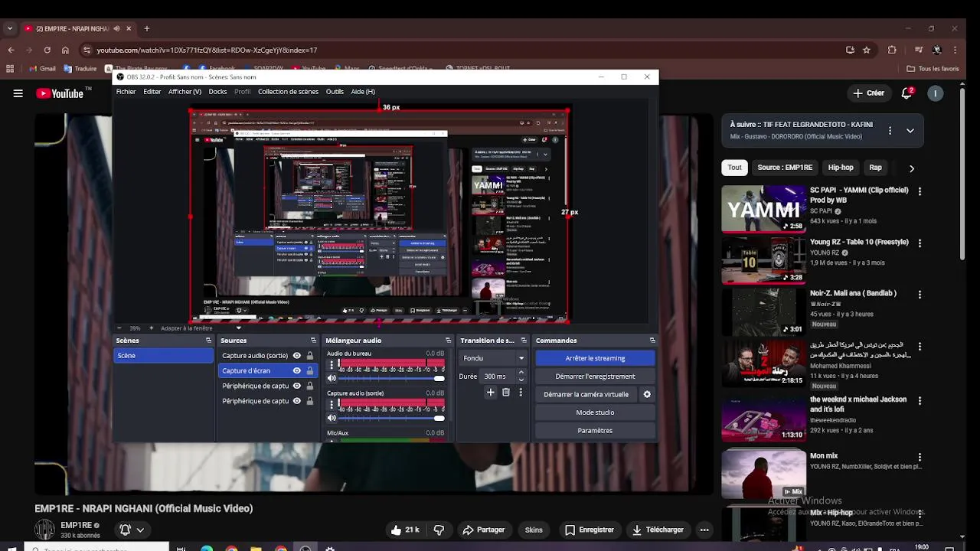The image size is (980, 551).
Task: Select the Hip-hop filter chip
Action: [x=841, y=168]
